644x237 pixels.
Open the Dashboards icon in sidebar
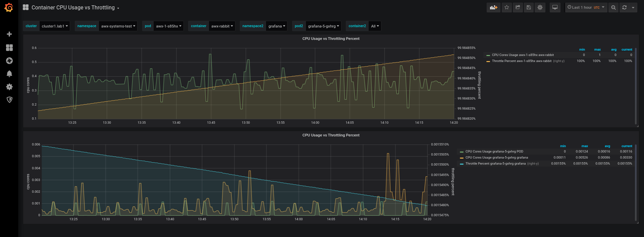tap(9, 48)
